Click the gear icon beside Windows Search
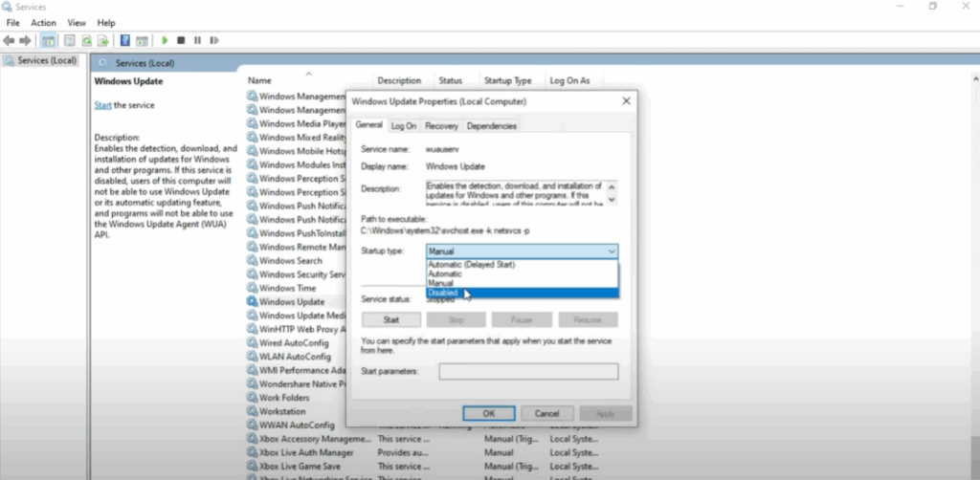Viewport: 980px width, 480px height. pos(252,261)
